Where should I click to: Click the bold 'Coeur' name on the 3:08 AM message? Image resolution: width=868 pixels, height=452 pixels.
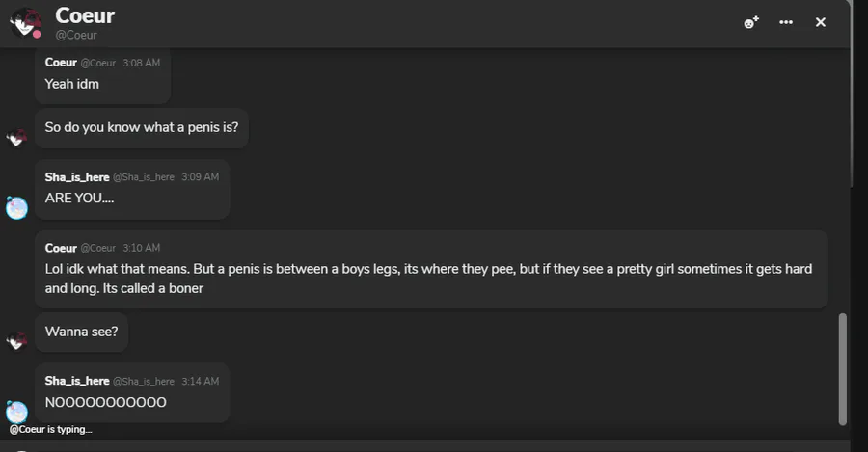(x=61, y=63)
